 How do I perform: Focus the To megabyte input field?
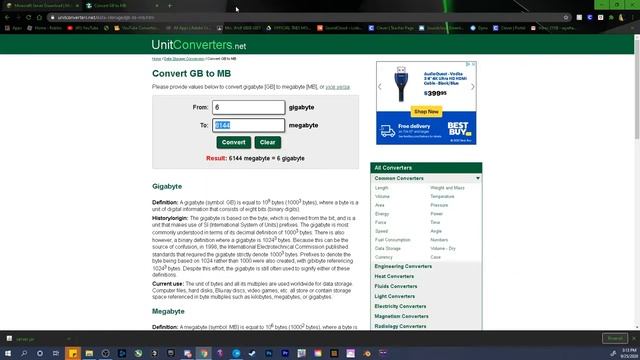pyautogui.click(x=248, y=125)
